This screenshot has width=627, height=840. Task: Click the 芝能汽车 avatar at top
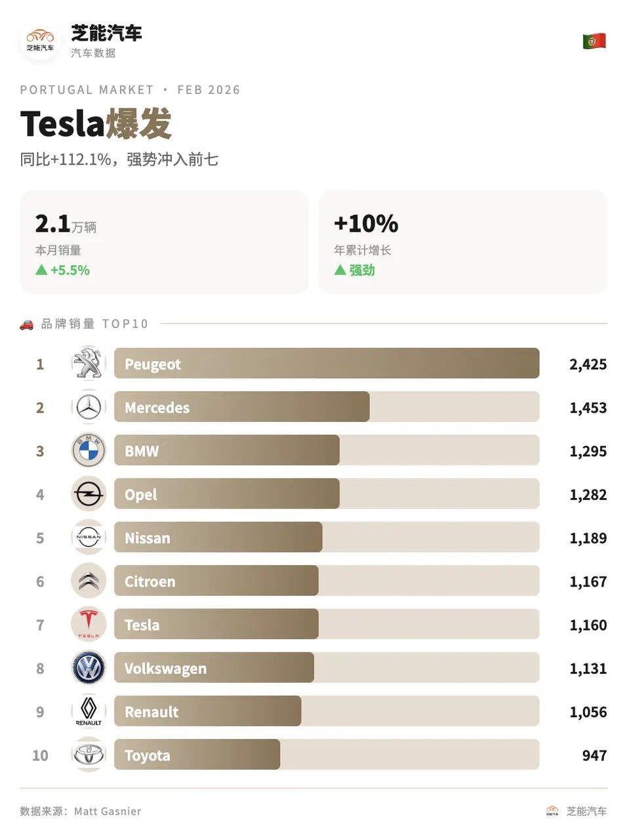[41, 41]
